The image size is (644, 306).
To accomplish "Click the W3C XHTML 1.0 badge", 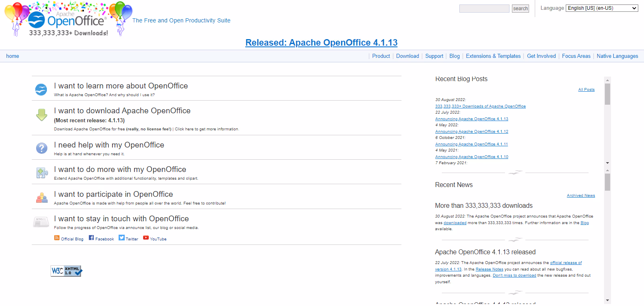I will click(x=66, y=271).
